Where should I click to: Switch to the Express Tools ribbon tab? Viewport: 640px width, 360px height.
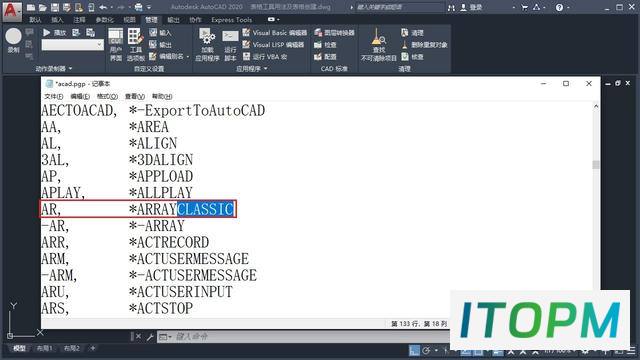tap(231, 20)
